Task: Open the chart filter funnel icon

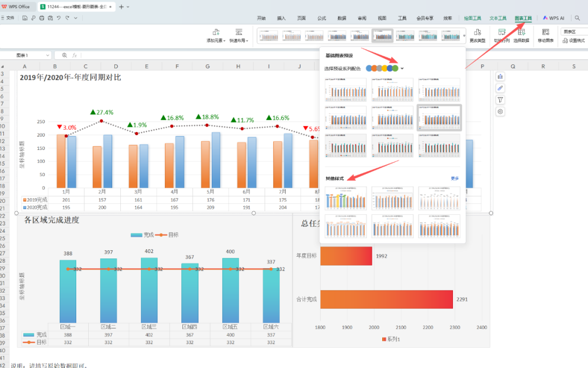Action: [x=500, y=100]
